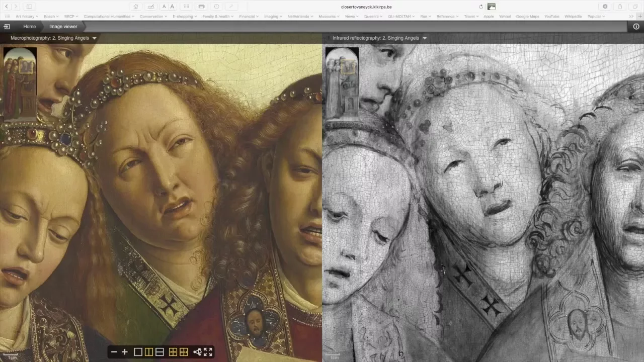The height and width of the screenshot is (362, 644).
Task: Toggle the first synchronize-panes icon
Action: tap(173, 352)
